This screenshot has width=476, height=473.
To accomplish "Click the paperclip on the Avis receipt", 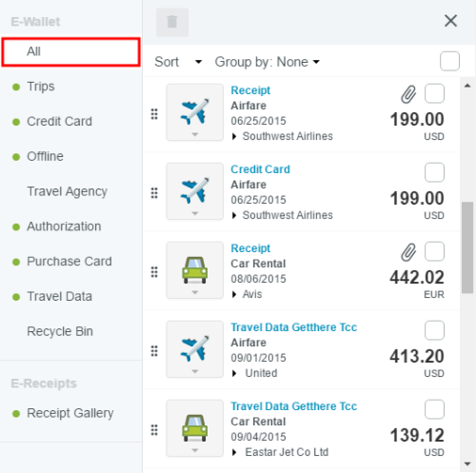I will (x=408, y=252).
